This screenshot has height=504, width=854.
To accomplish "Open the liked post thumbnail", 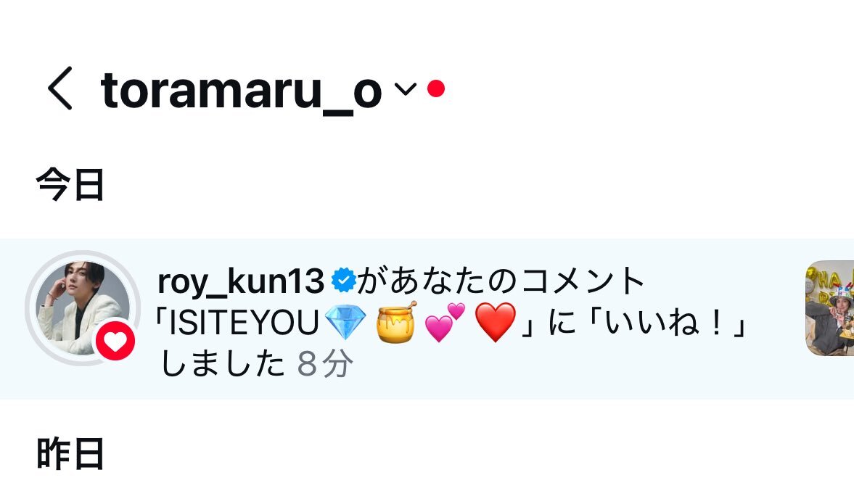I will pyautogui.click(x=829, y=308).
